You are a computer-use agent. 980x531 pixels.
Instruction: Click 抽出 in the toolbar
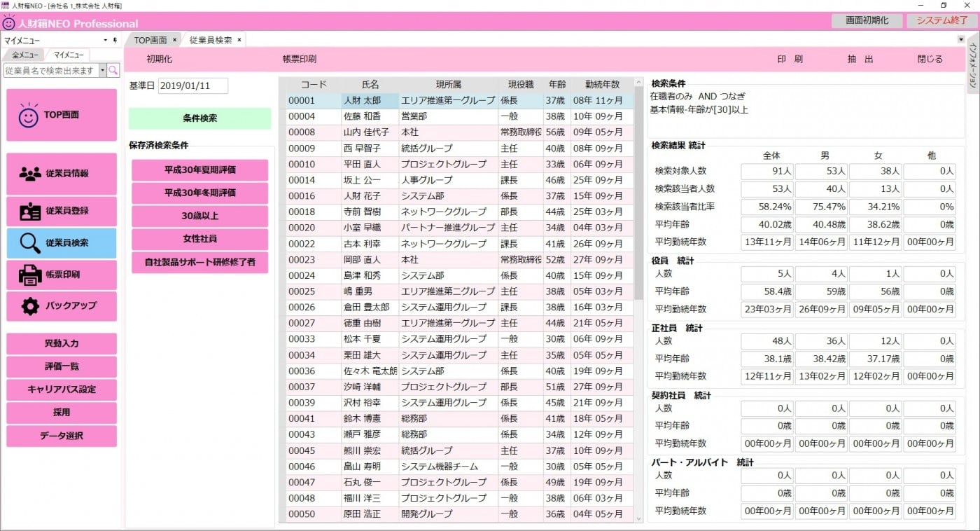pyautogui.click(x=860, y=60)
